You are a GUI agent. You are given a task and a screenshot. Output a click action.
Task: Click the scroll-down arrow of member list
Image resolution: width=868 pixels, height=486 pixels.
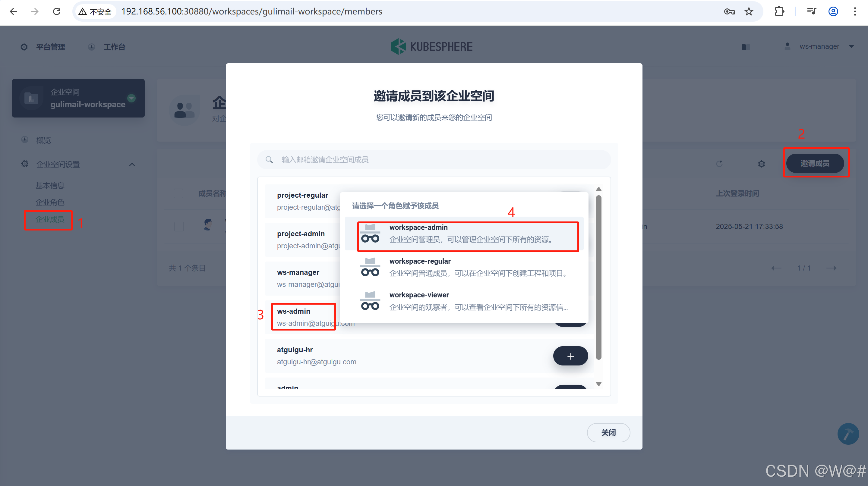pyautogui.click(x=598, y=384)
